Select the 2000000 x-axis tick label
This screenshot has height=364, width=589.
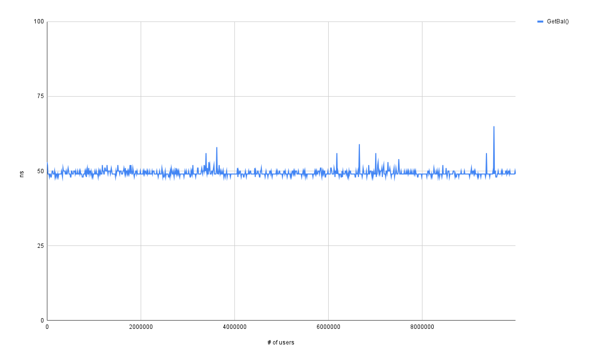141,327
